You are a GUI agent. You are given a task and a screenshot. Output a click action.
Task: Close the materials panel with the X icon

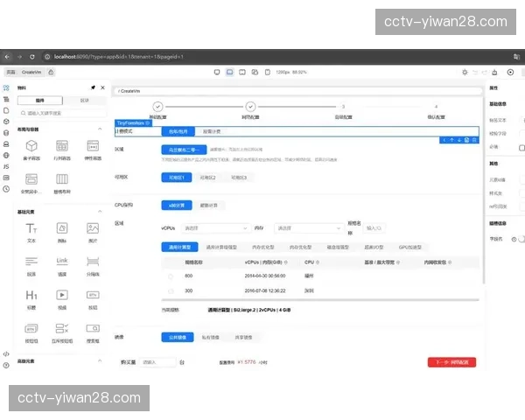(x=103, y=87)
